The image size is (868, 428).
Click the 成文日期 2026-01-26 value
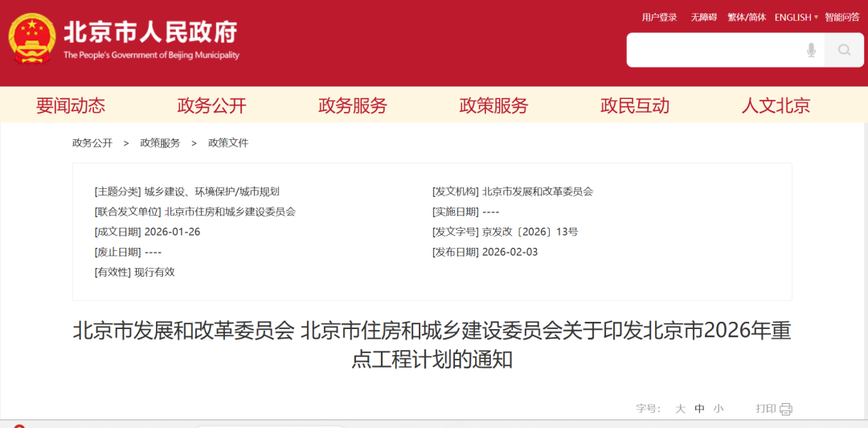click(x=172, y=232)
